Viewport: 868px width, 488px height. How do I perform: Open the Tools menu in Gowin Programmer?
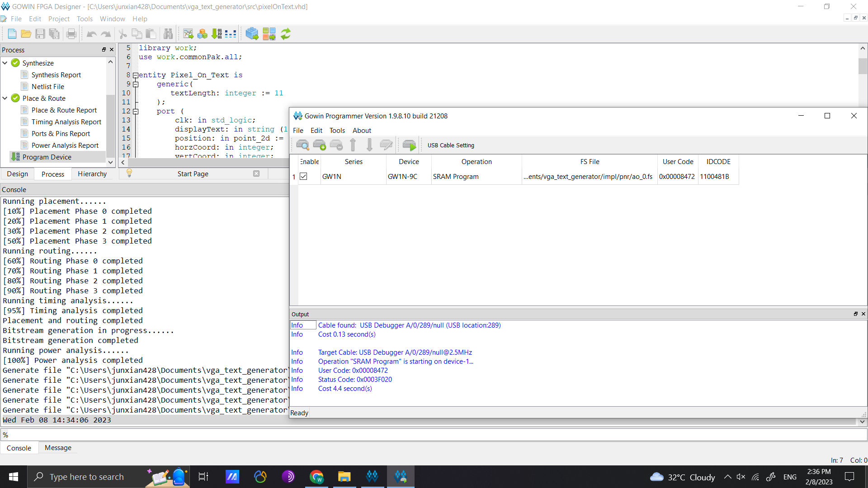pos(337,131)
